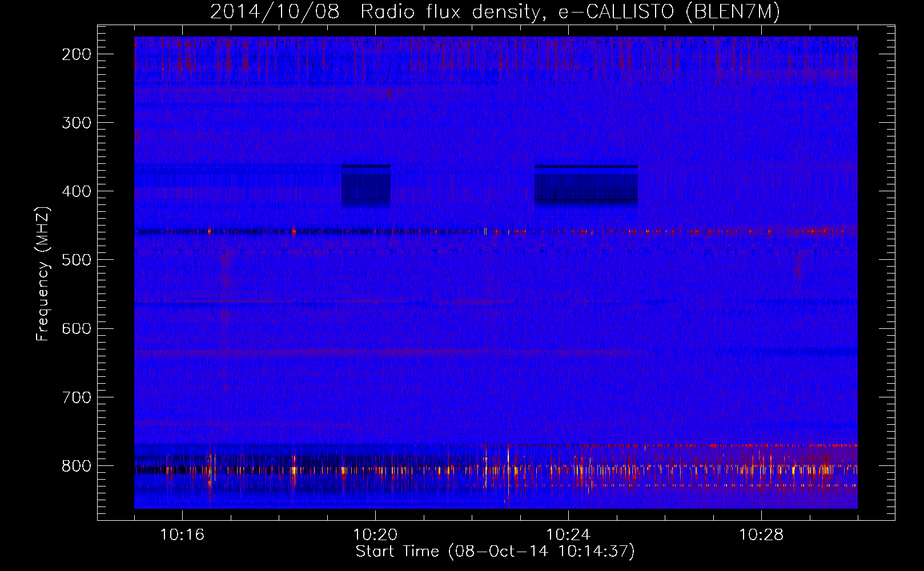Select the '400' frequency axis label

coord(77,191)
